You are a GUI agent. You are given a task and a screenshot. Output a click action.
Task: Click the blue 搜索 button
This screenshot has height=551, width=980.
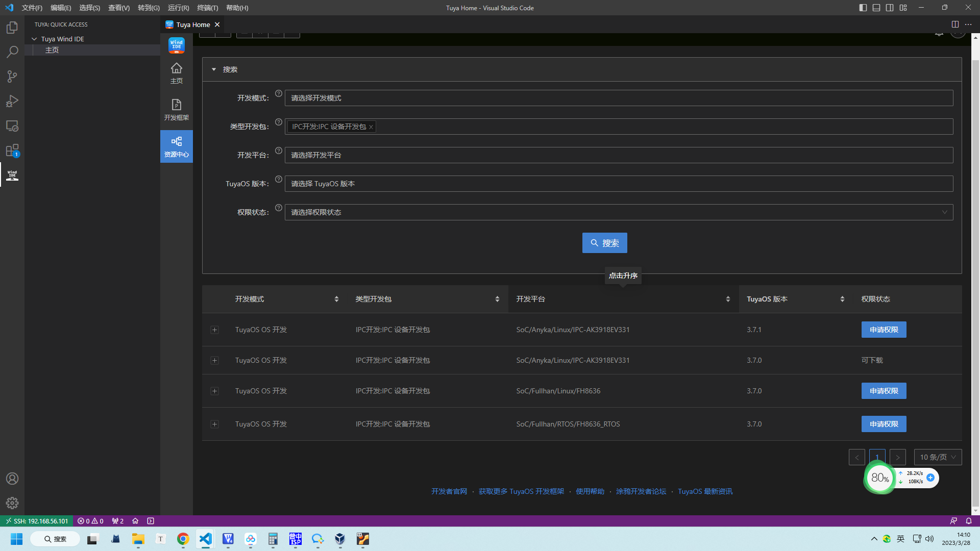click(604, 243)
